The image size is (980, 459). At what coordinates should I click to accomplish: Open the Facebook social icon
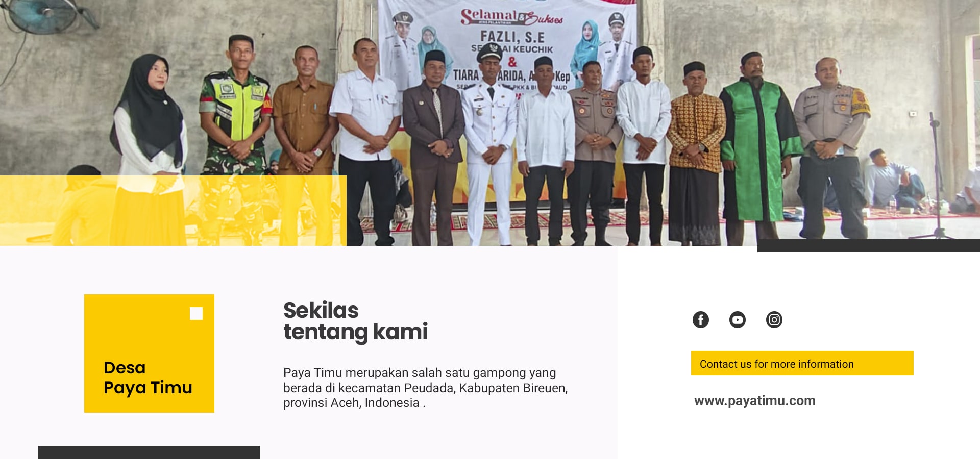tap(700, 320)
